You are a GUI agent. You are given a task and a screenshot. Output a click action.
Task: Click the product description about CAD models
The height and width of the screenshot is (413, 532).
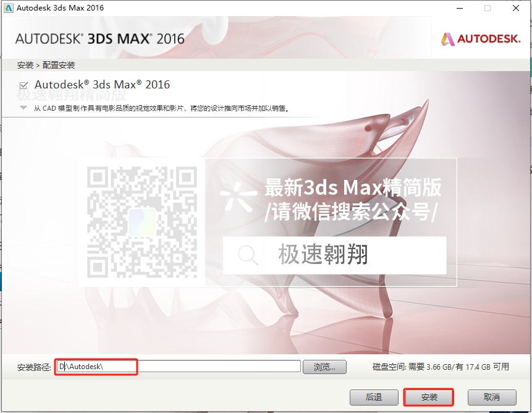pos(161,108)
